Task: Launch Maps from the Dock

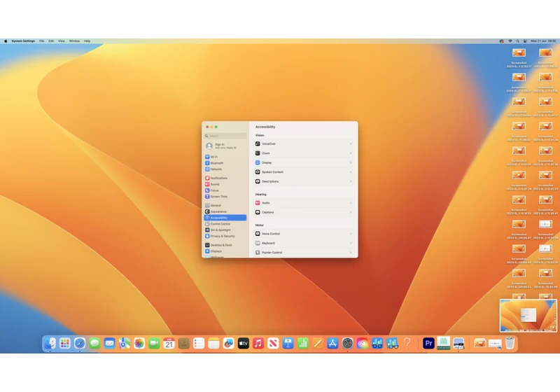Action: click(x=125, y=344)
